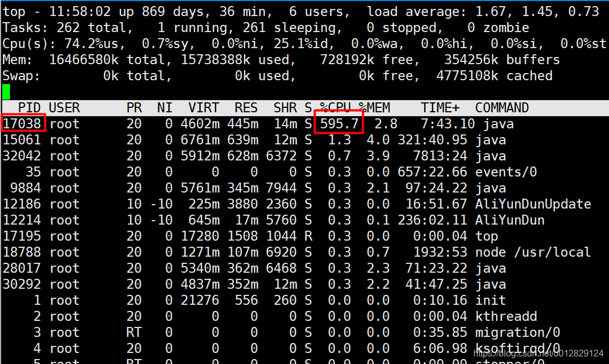
Task: Click the 321:40.95 TIME+ value
Action: [432, 140]
